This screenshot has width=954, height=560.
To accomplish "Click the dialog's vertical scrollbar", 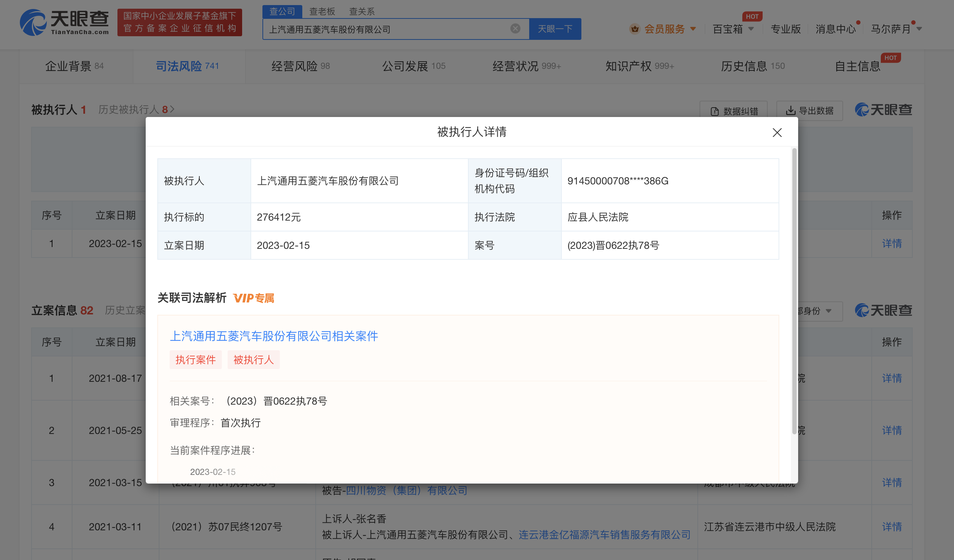I will 794,291.
